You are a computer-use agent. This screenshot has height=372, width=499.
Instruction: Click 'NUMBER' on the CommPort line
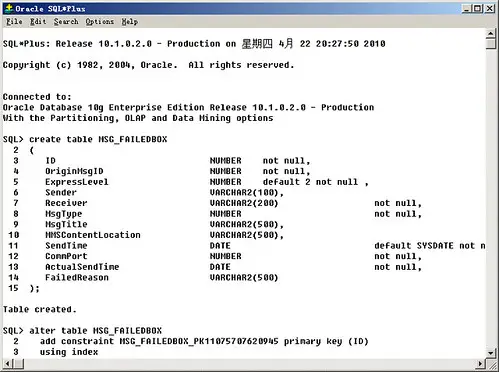(225, 256)
